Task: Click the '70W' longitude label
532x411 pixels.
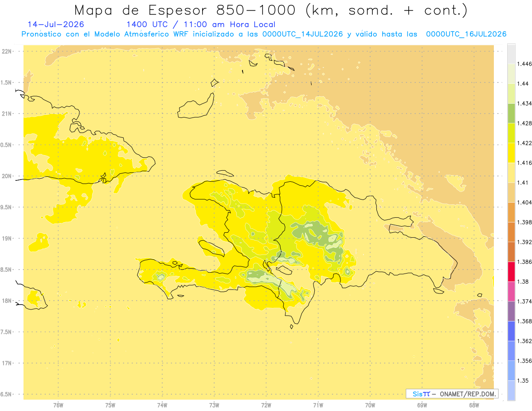Action: point(370,405)
